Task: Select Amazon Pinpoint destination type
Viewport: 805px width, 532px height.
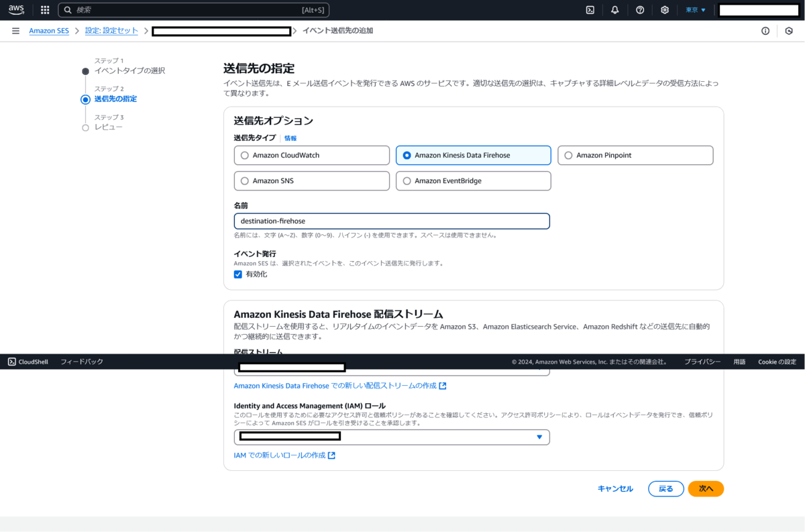Action: [635, 155]
